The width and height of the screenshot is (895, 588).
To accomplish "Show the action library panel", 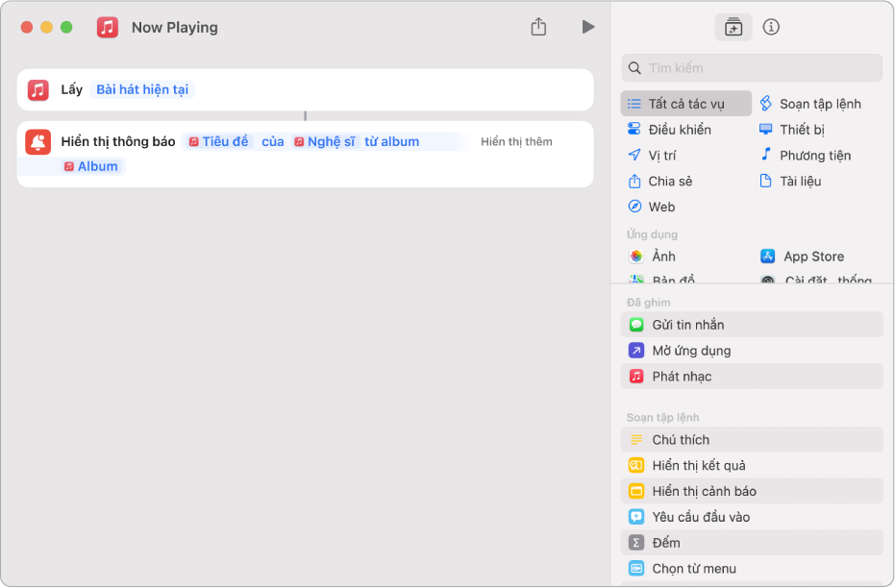I will click(x=733, y=27).
